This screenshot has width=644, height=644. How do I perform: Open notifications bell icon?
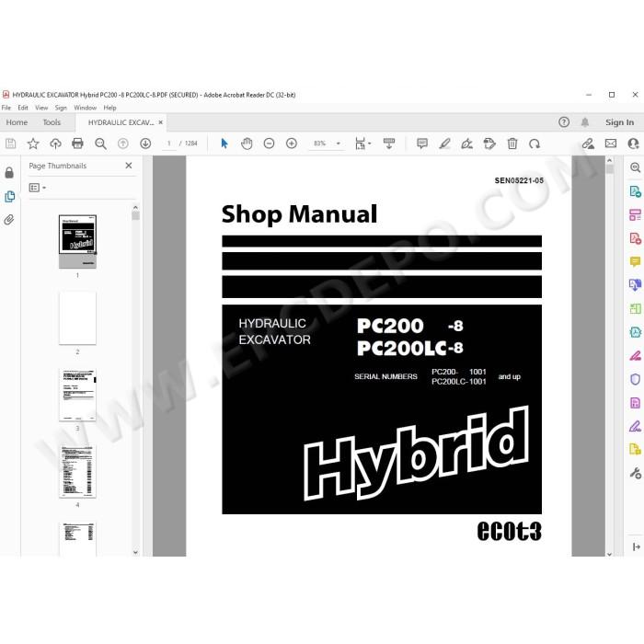click(585, 122)
